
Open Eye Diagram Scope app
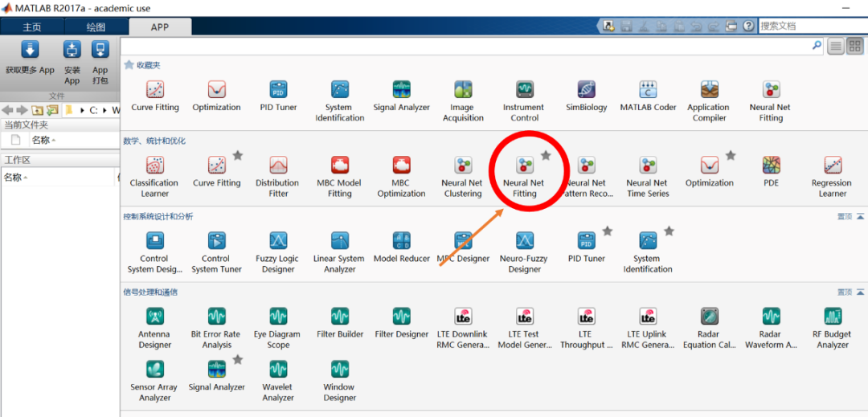[278, 329]
